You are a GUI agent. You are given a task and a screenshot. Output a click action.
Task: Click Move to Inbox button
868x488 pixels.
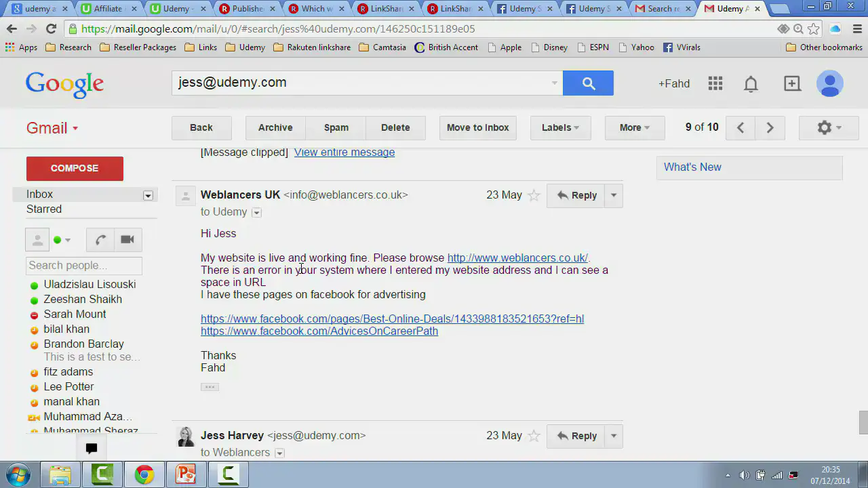click(x=478, y=127)
